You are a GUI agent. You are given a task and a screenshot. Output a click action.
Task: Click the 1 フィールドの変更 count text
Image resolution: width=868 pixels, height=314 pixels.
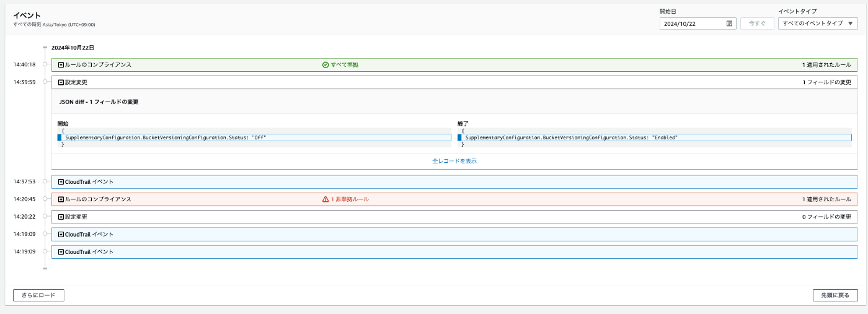[826, 82]
